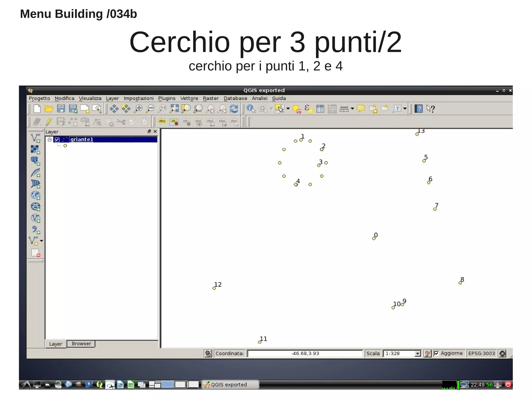Image resolution: width=532 pixels, height=399 pixels.
Task: Toggle the Aggiorna render checkbox
Action: pyautogui.click(x=436, y=353)
